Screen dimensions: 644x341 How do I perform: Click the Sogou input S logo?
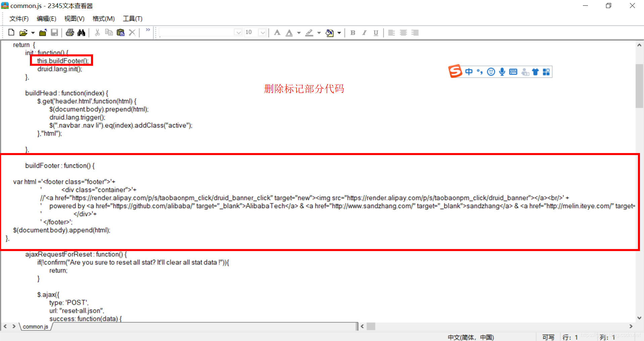[455, 71]
